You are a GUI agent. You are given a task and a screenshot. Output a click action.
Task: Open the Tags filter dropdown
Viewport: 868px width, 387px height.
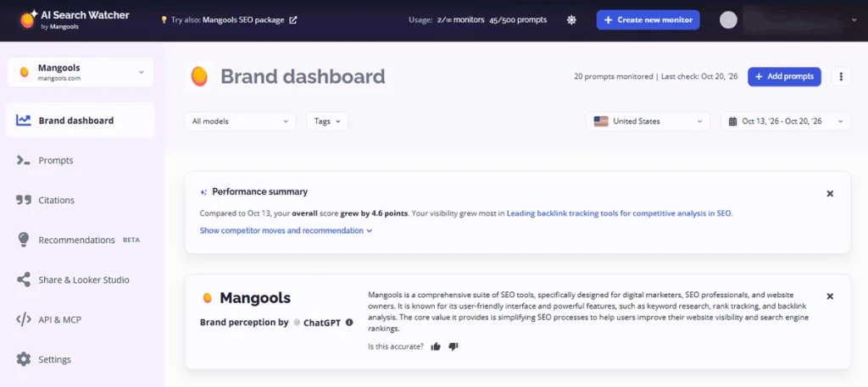click(327, 121)
